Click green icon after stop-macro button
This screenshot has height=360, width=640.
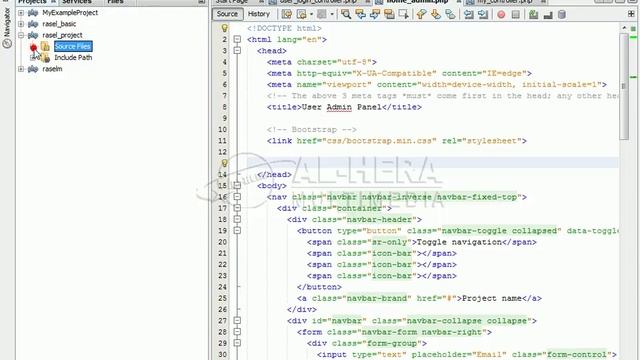533,15
